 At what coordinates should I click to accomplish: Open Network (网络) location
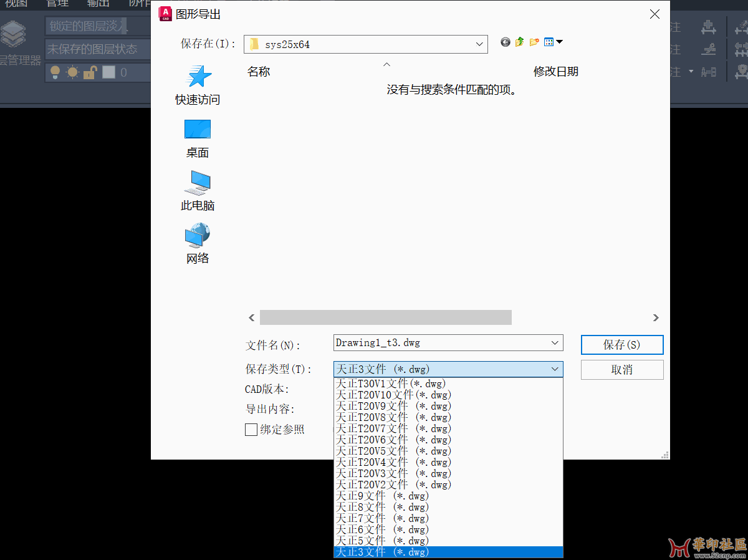coord(198,244)
